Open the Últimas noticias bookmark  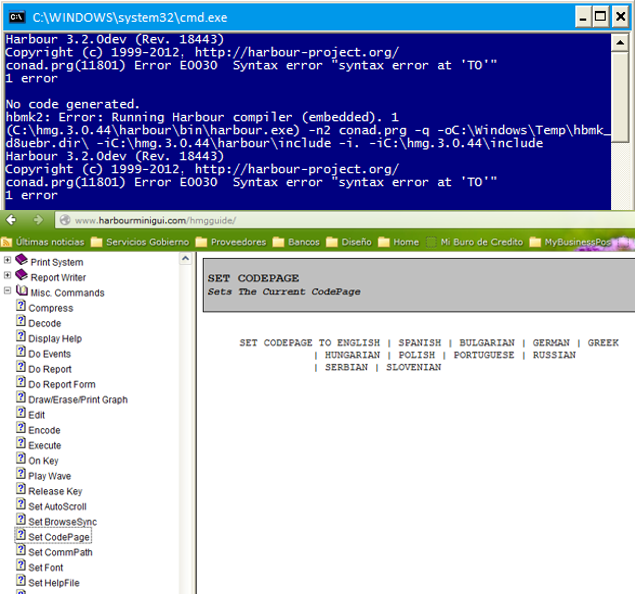point(43,242)
